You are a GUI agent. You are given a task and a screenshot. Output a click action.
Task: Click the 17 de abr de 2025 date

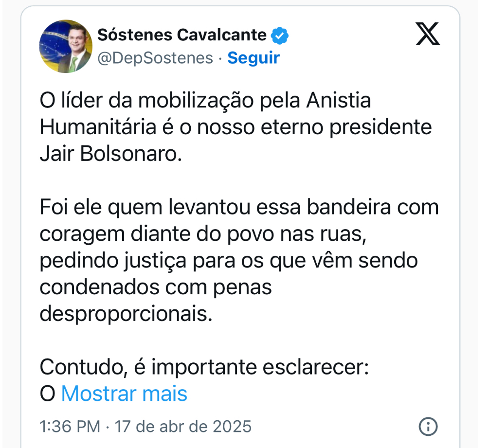pyautogui.click(x=183, y=427)
